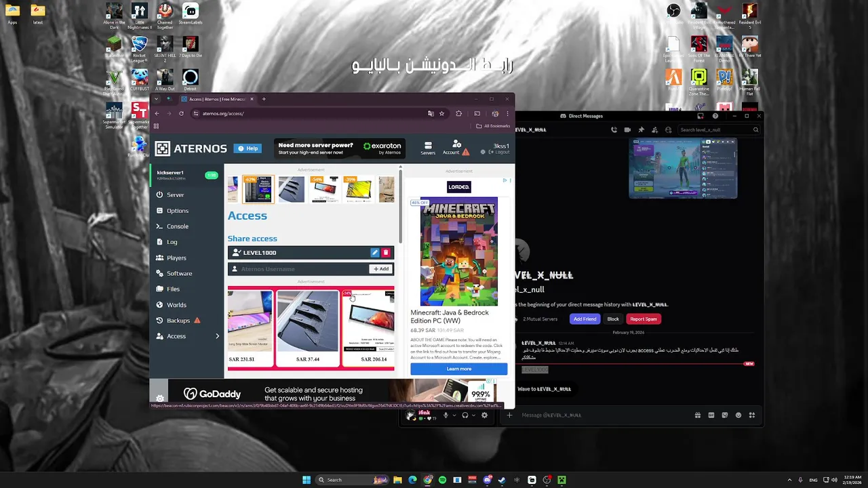Toggle Discord headphones deafen
The height and width of the screenshot is (488, 868).
(465, 415)
